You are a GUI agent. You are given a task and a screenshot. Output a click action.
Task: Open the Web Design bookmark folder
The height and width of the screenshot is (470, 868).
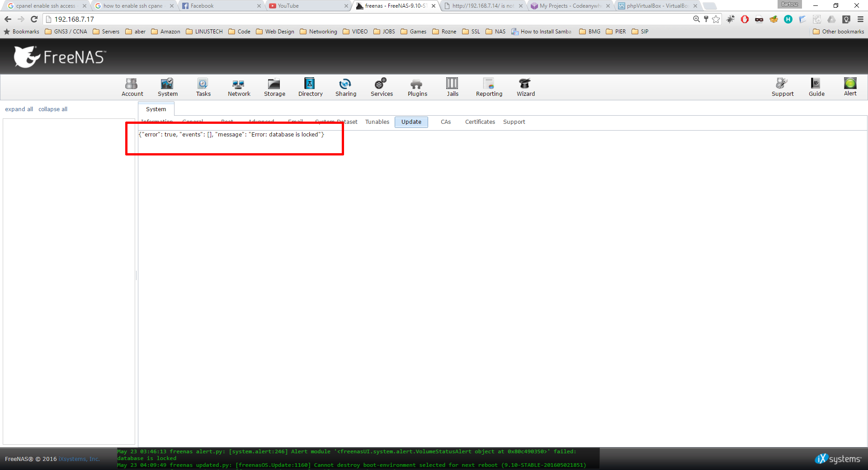click(x=275, y=32)
